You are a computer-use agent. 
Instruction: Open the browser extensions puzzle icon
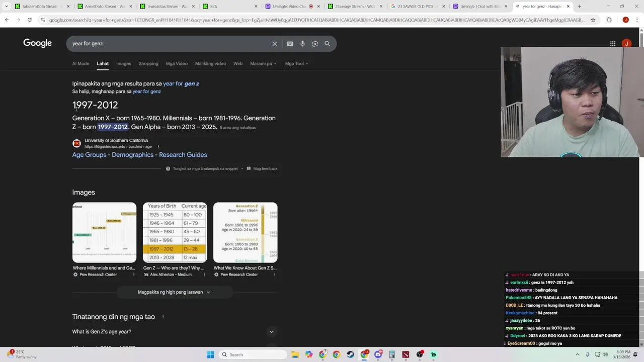tap(609, 20)
